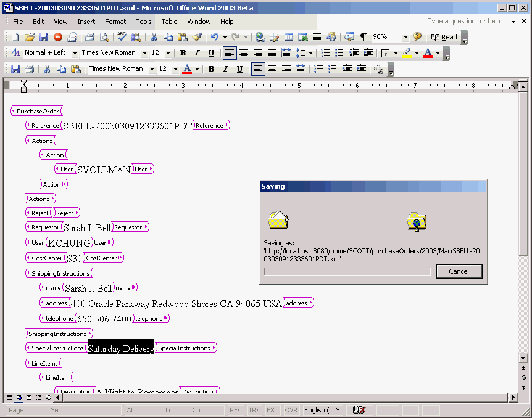Toggle Bold formatting
Image resolution: width=532 pixels, height=418 pixels.
183,52
